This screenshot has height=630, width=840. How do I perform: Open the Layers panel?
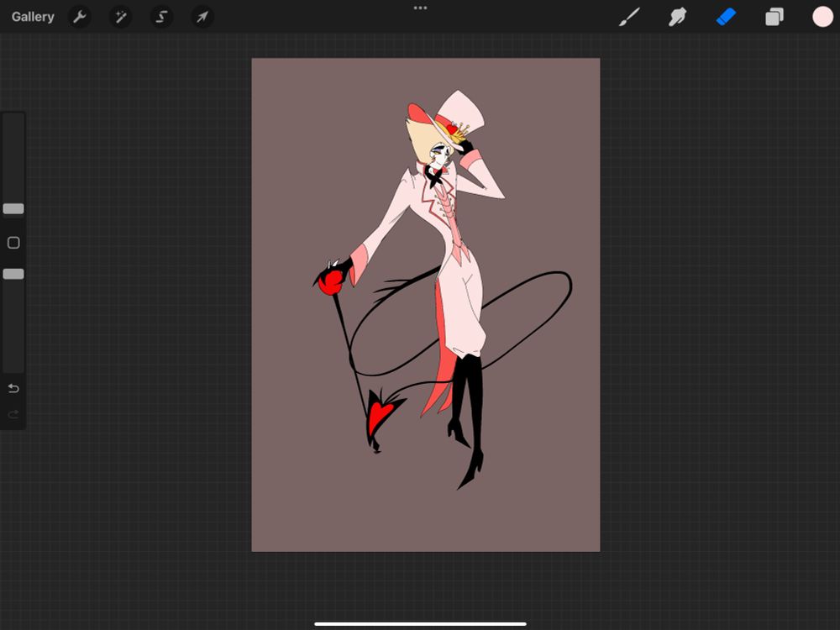(774, 17)
